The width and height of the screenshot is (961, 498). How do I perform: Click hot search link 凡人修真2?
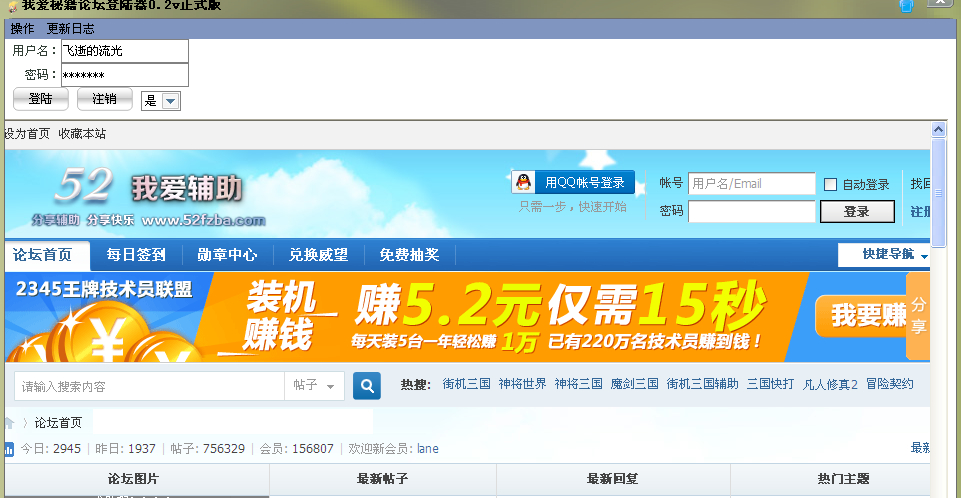tap(830, 384)
